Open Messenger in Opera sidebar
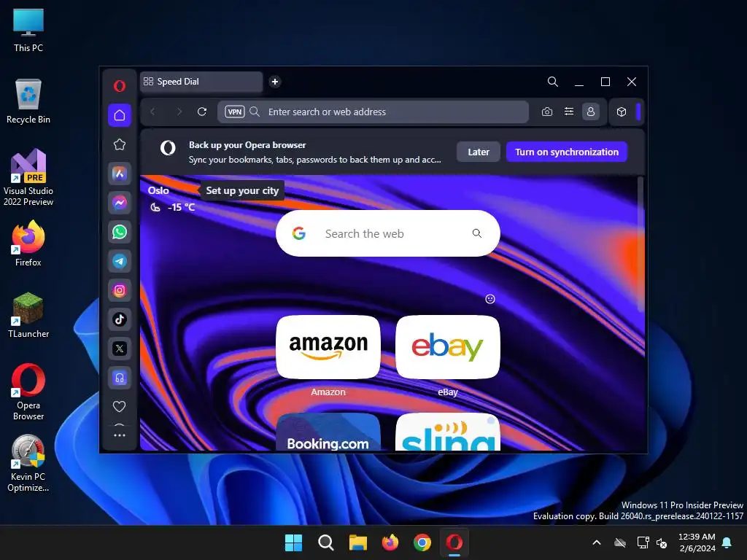Image resolution: width=747 pixels, height=560 pixels. click(120, 203)
